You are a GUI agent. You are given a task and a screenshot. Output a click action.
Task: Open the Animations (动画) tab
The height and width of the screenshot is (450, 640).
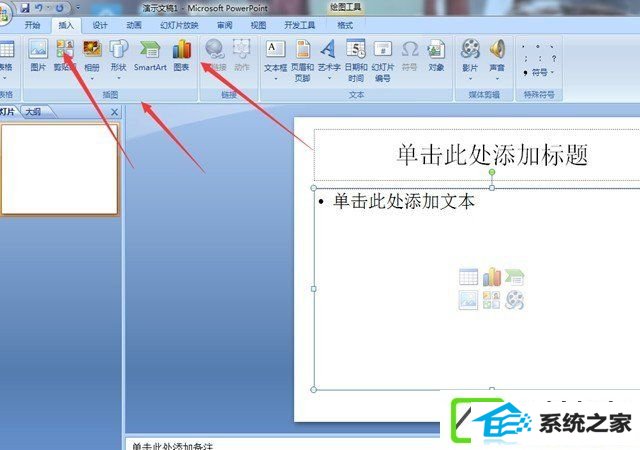coord(134,25)
